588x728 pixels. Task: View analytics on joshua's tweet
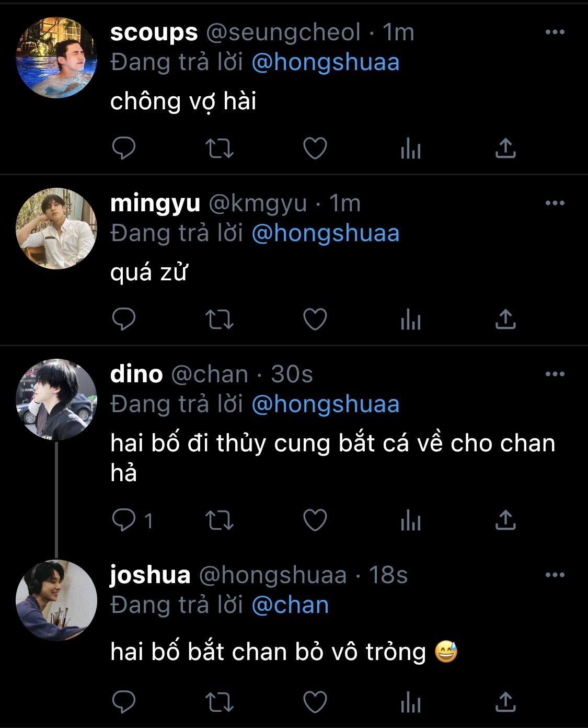411,702
